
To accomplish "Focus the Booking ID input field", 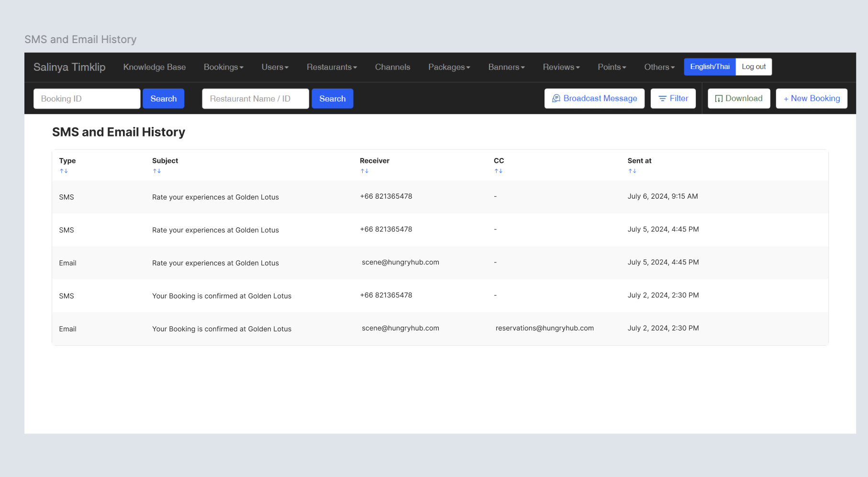I will pyautogui.click(x=87, y=99).
